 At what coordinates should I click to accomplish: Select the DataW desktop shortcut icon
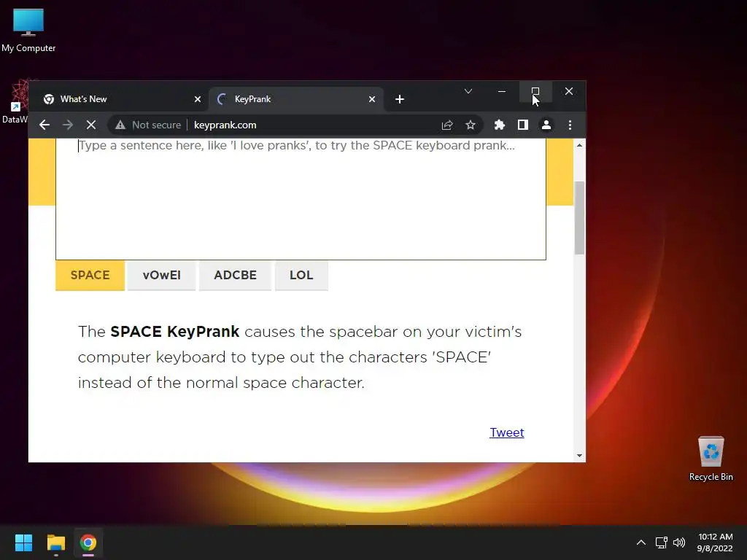[15, 102]
